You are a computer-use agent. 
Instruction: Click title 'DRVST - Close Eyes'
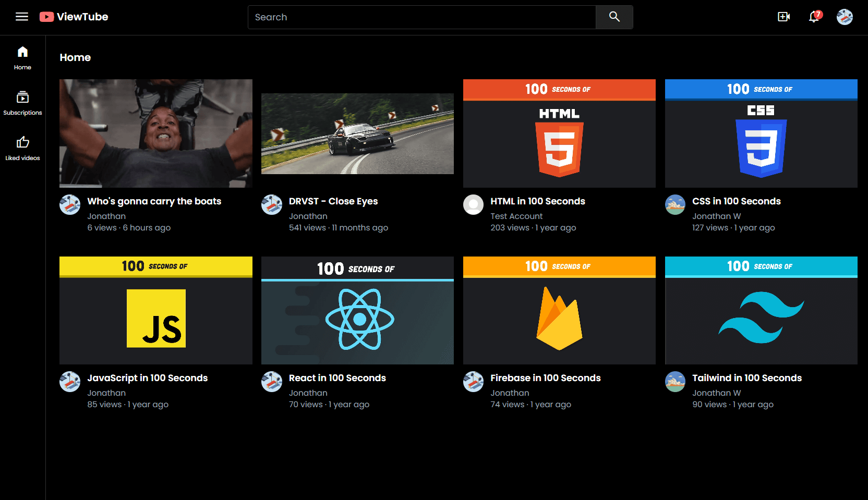(333, 201)
